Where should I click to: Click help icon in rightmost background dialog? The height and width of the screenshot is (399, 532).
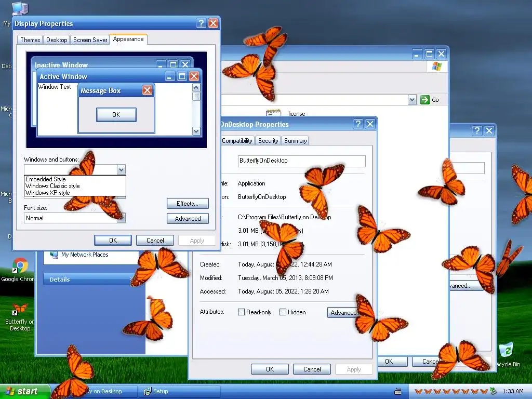click(x=477, y=130)
